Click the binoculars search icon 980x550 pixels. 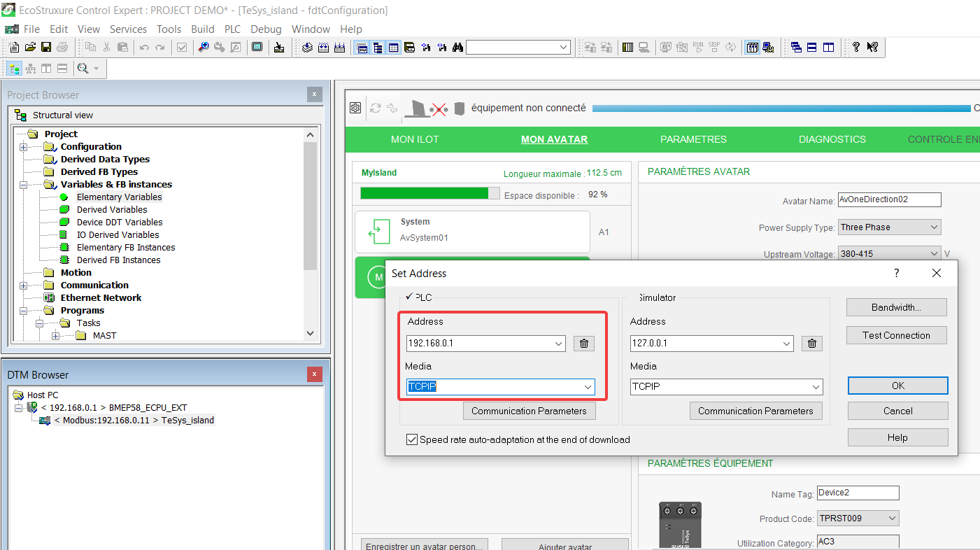click(x=457, y=48)
